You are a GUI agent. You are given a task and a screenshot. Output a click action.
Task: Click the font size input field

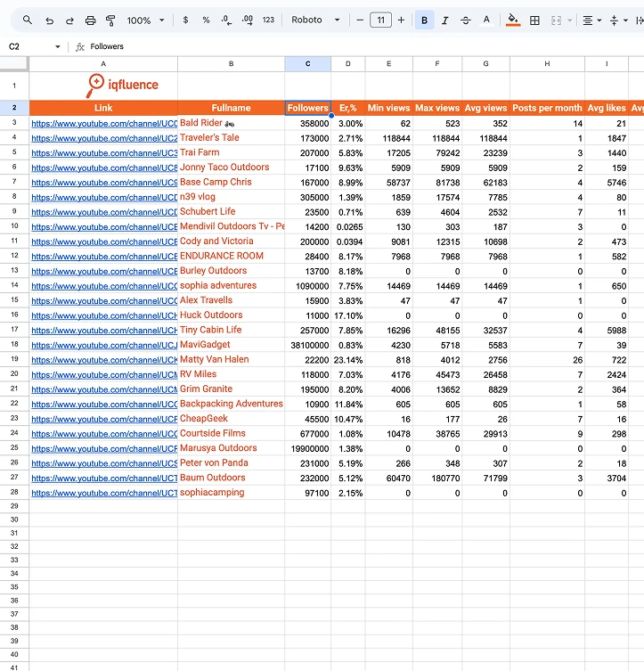[x=380, y=20]
